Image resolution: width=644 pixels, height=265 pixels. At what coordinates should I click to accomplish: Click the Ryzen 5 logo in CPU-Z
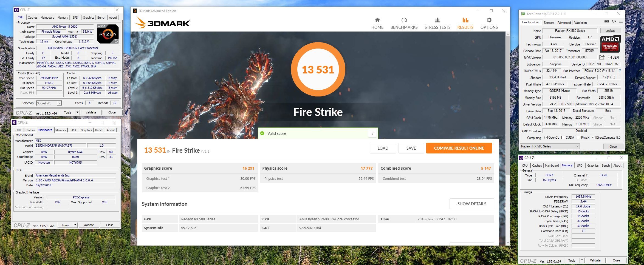(108, 34)
